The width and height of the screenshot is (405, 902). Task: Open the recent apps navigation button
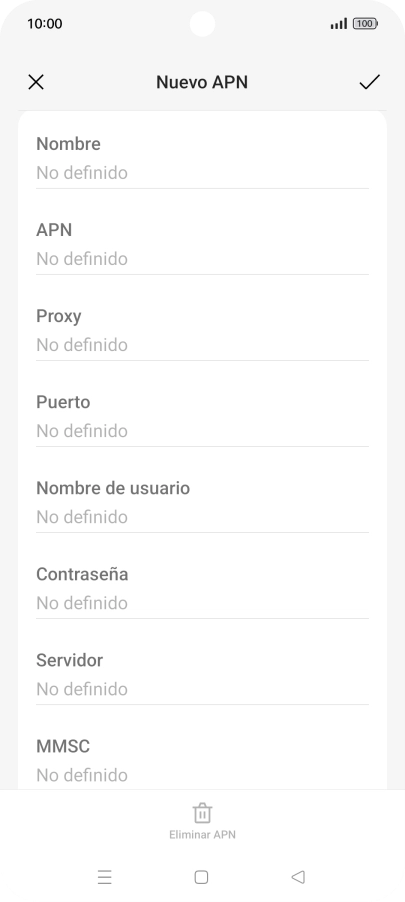[105, 877]
